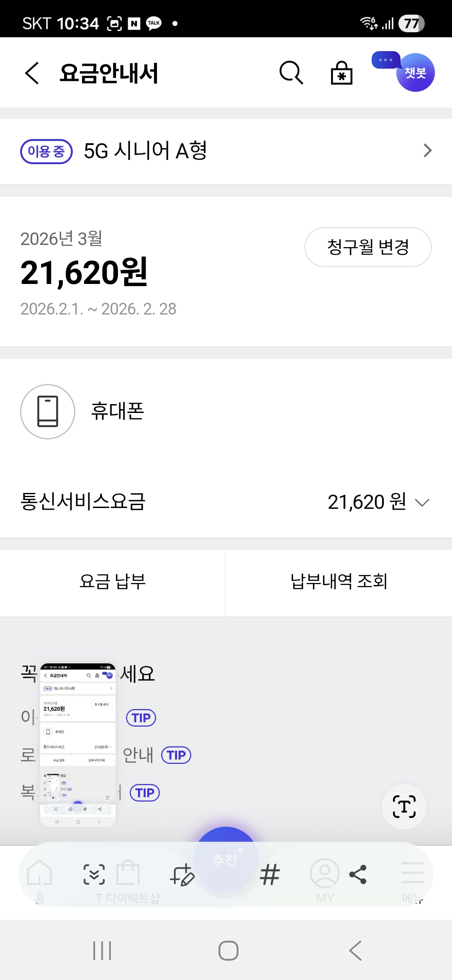Select the 납부내역 조회 tab
The width and height of the screenshot is (452, 980).
tap(339, 582)
